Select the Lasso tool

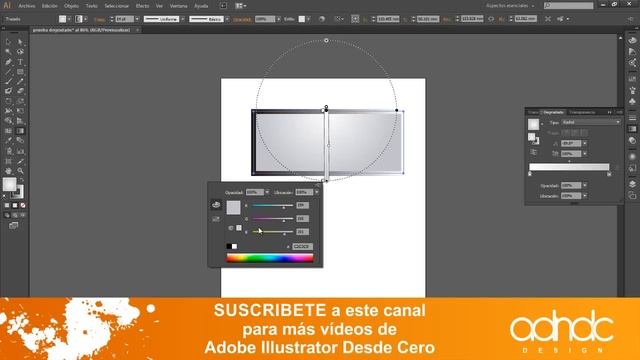pyautogui.click(x=20, y=52)
